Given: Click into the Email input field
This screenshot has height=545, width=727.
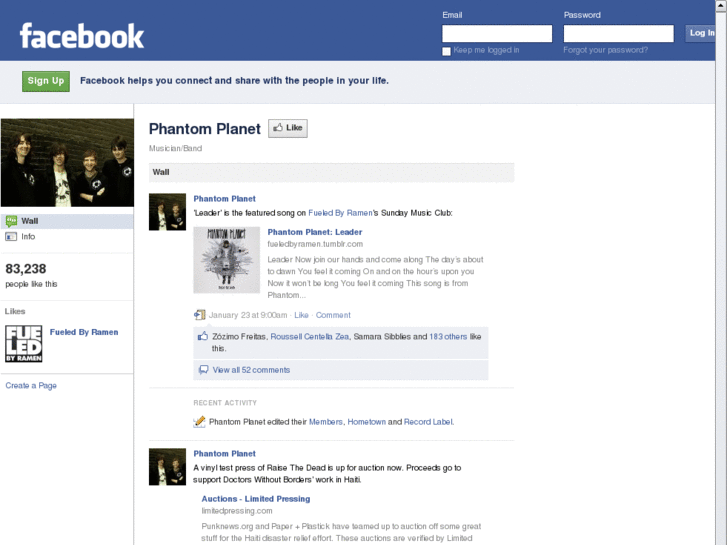Looking at the screenshot, I should click(497, 33).
